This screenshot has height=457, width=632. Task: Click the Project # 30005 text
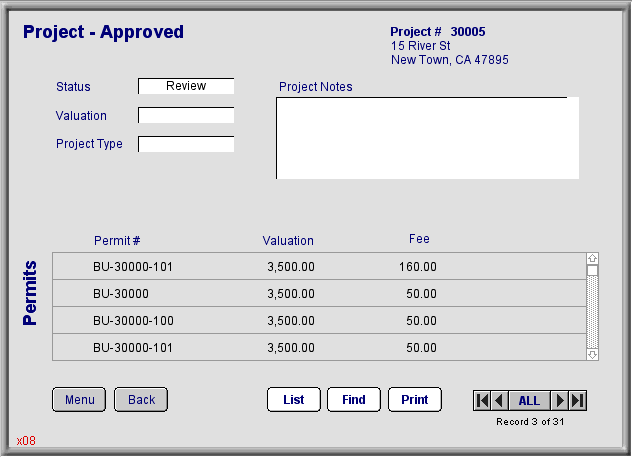pyautogui.click(x=438, y=31)
